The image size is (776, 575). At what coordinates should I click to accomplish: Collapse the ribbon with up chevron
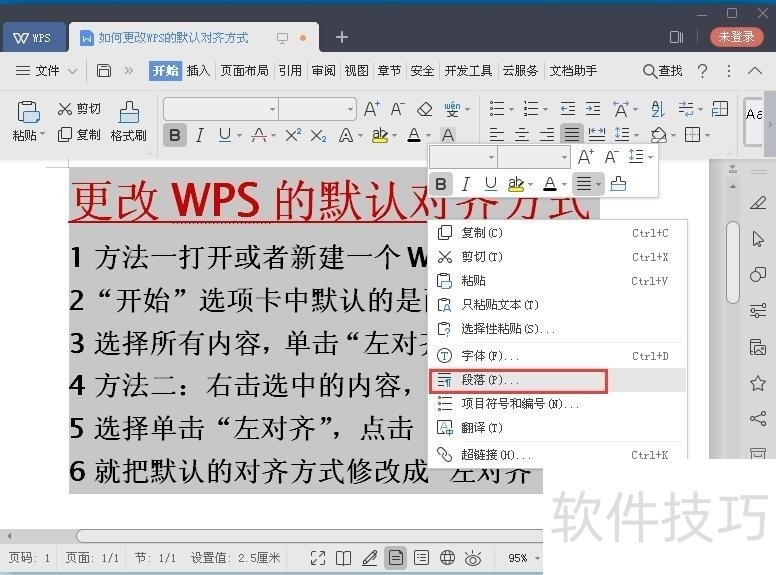(754, 71)
